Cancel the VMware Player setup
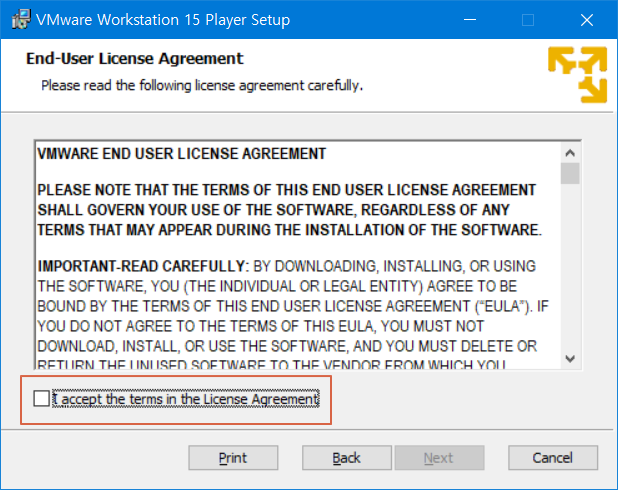This screenshot has width=618, height=490. [x=553, y=458]
